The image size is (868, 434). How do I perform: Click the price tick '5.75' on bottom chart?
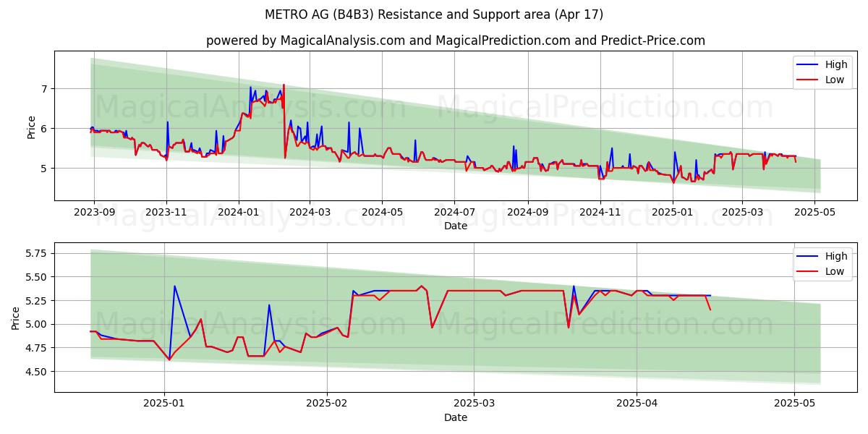coord(36,253)
